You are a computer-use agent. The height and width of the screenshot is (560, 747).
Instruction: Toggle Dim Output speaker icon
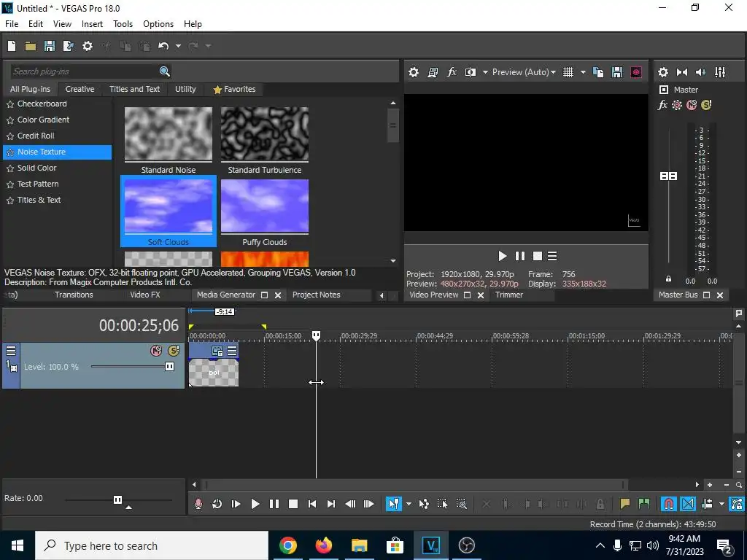click(701, 72)
